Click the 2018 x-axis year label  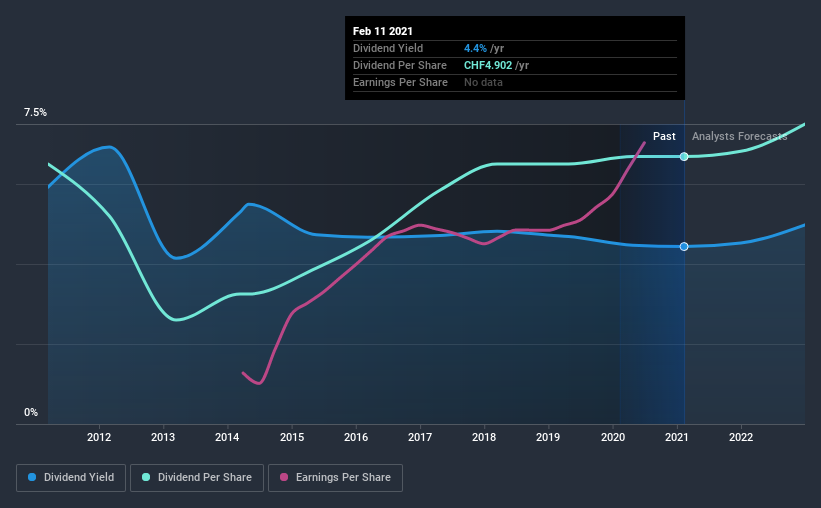tap(484, 437)
